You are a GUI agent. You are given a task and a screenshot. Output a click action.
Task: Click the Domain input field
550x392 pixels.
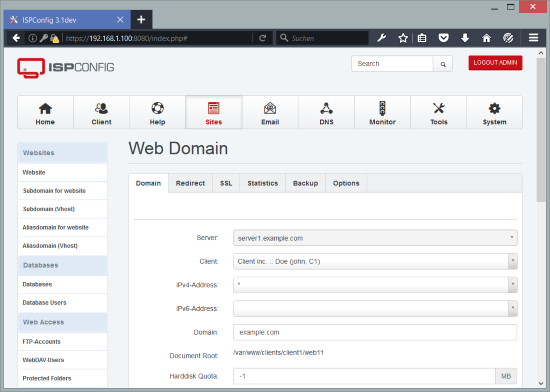[x=375, y=332]
